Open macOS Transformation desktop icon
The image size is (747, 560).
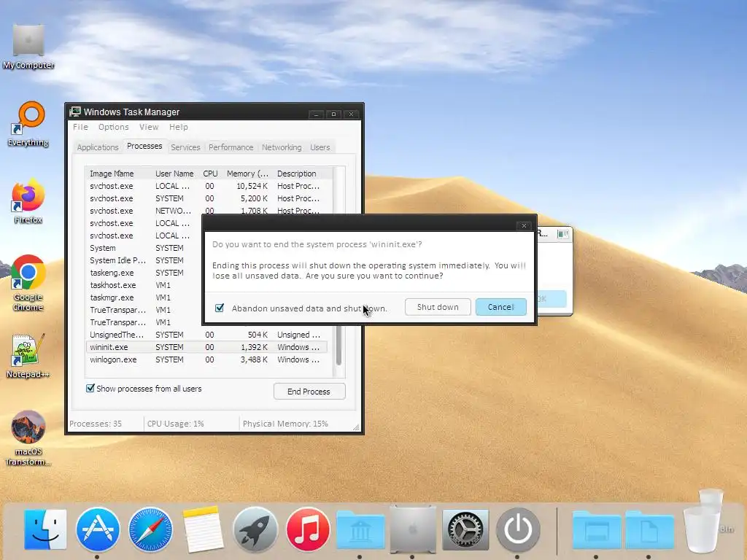point(28,438)
